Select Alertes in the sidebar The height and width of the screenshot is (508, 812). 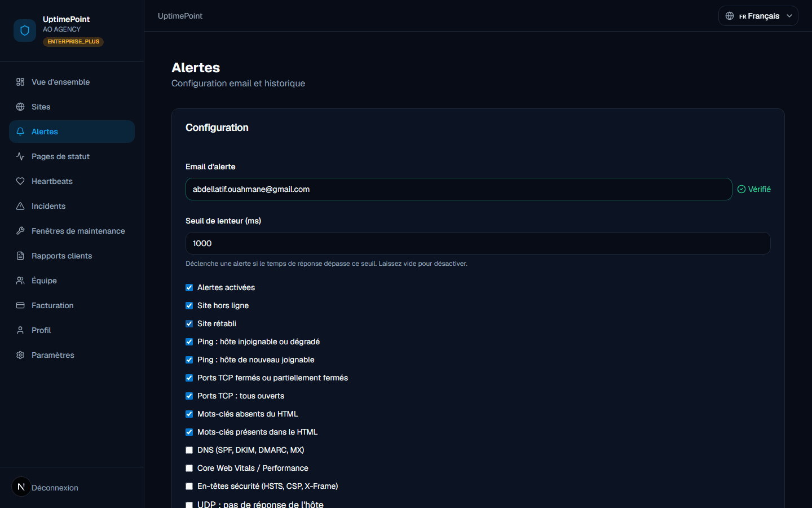tap(72, 132)
